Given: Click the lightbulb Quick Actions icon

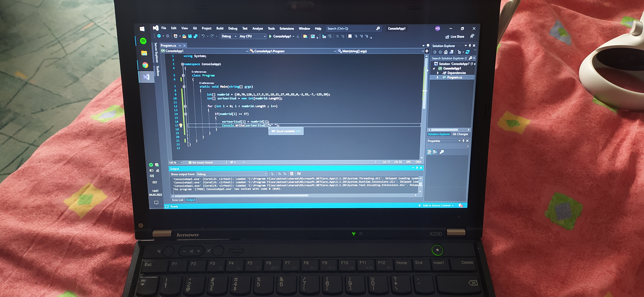Looking at the screenshot, I should (181, 125).
